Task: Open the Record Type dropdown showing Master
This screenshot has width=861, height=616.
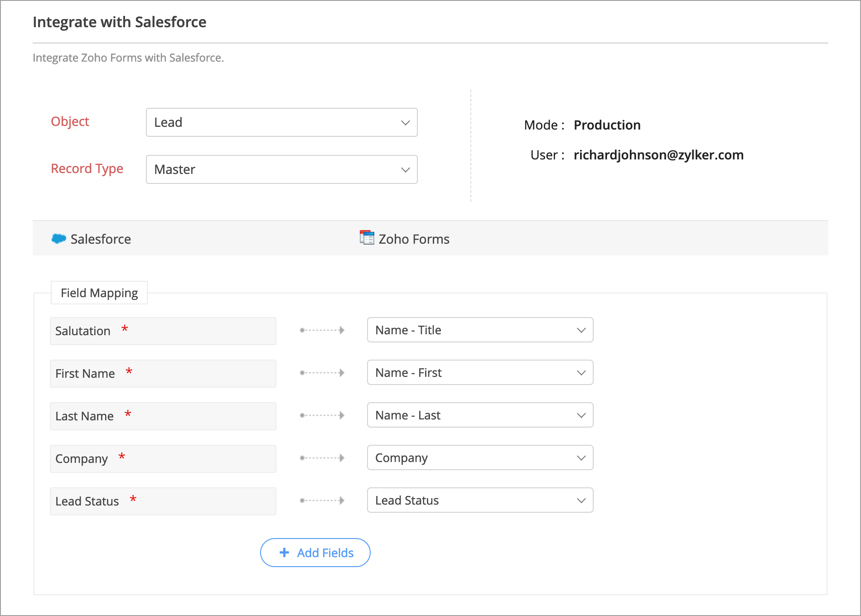Action: point(281,169)
